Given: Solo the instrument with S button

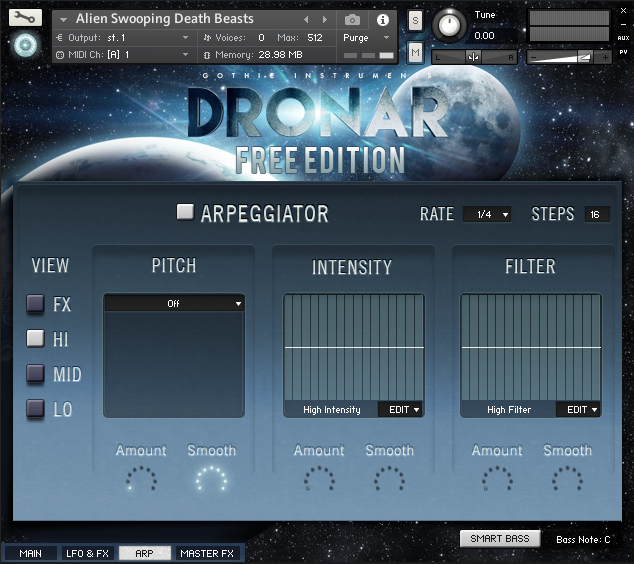Looking at the screenshot, I should pyautogui.click(x=415, y=20).
